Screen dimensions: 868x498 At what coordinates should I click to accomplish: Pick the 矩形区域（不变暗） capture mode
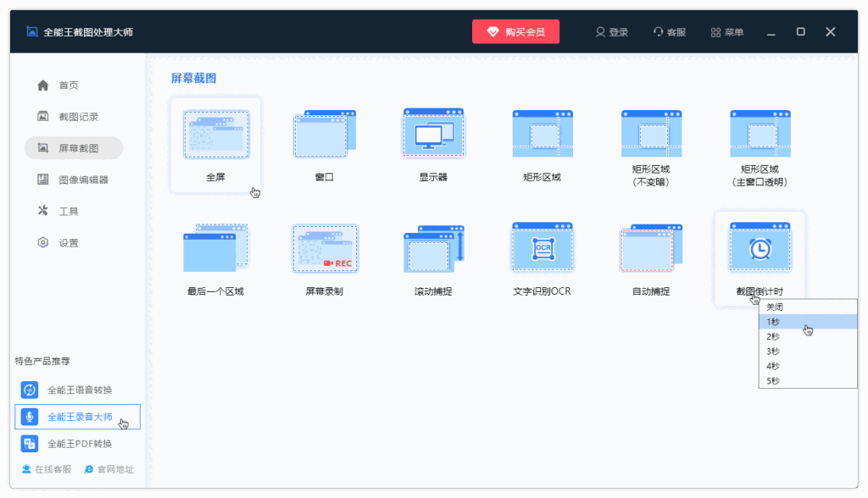coord(651,136)
